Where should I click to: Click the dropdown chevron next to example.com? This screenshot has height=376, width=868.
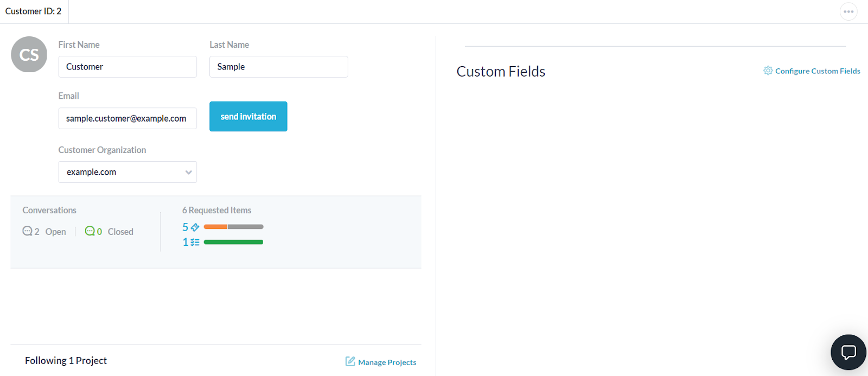[188, 173]
